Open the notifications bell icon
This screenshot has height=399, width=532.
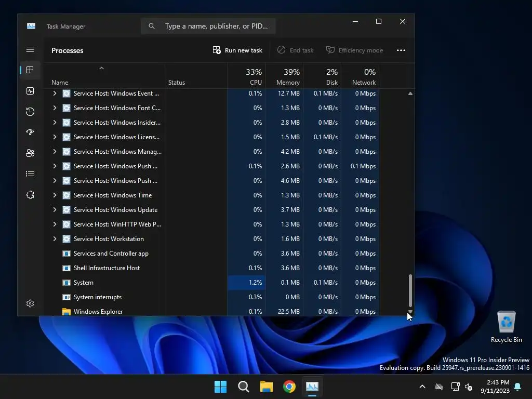pos(518,387)
